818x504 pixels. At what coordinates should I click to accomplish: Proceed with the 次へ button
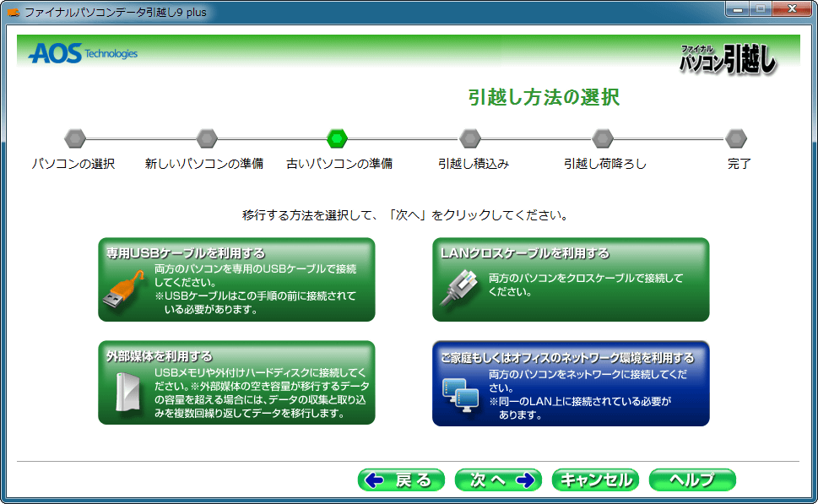[x=498, y=480]
